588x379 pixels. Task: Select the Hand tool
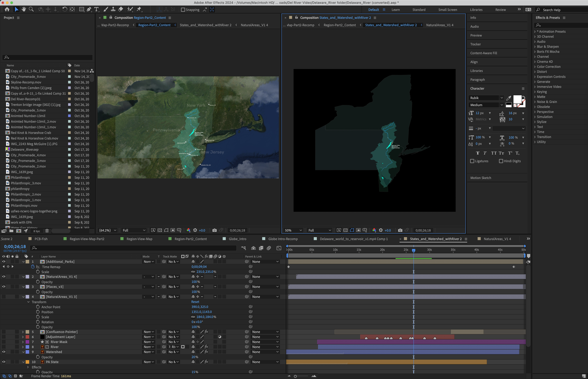tap(24, 9)
